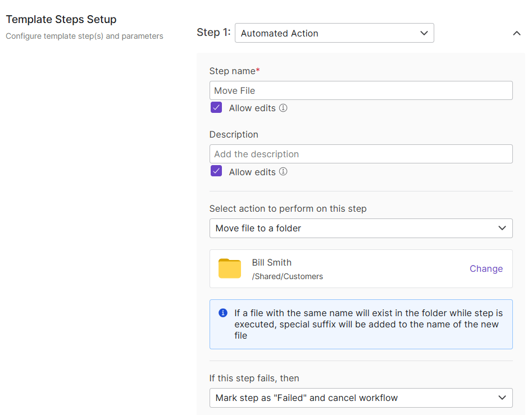
Task: Select the 'Bill Smith' folder name
Action: point(271,262)
